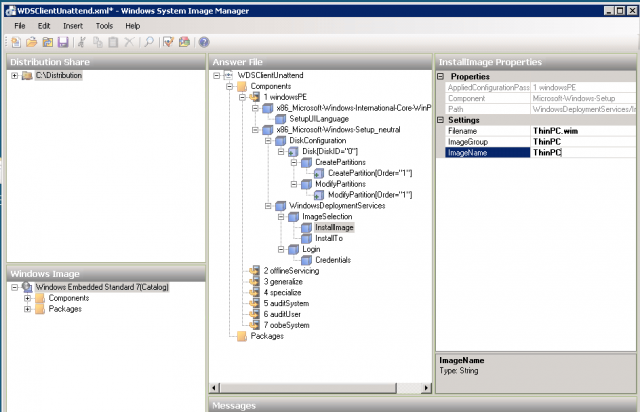Click the Create Configuration Set toolbar icon

pyautogui.click(x=184, y=42)
